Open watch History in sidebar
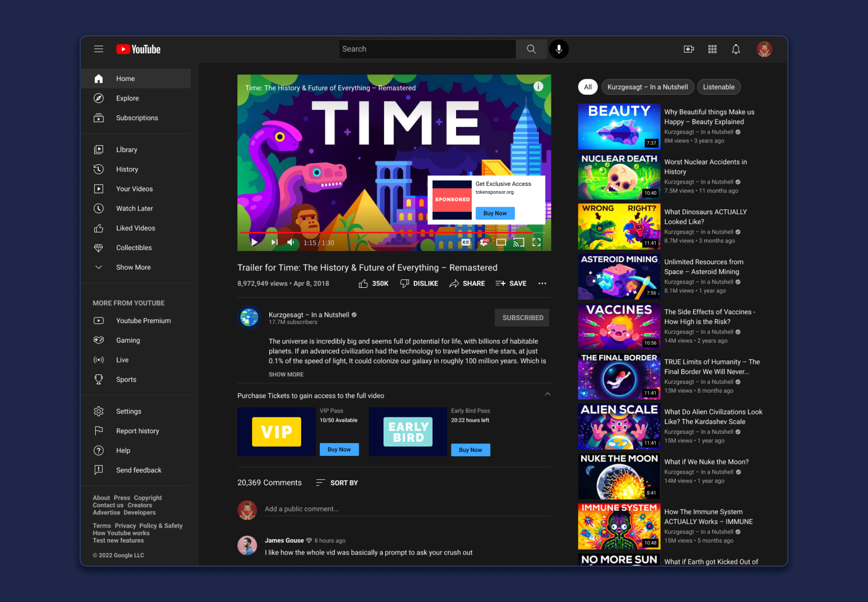The width and height of the screenshot is (868, 602). pos(136,169)
